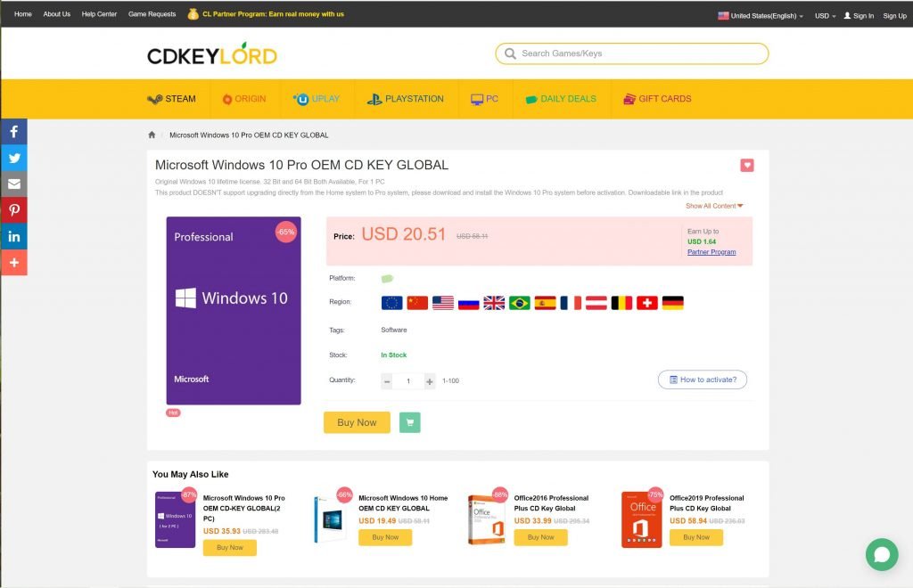Click the quantity number field
Viewport: 913px width, 588px height.
[408, 381]
